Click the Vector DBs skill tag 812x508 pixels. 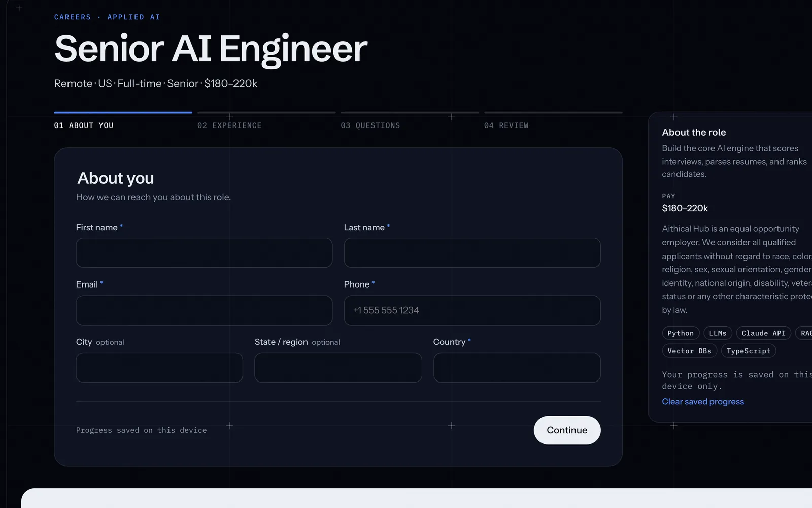pos(689,351)
